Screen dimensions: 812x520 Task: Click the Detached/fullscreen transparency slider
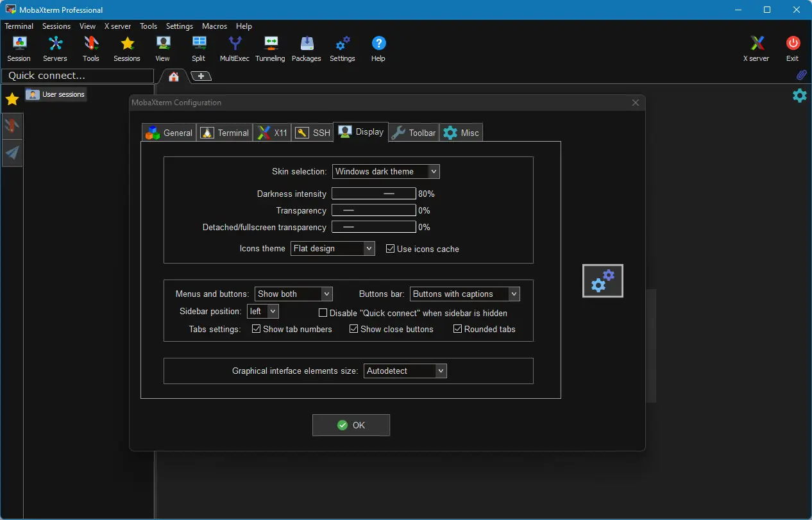tap(374, 227)
